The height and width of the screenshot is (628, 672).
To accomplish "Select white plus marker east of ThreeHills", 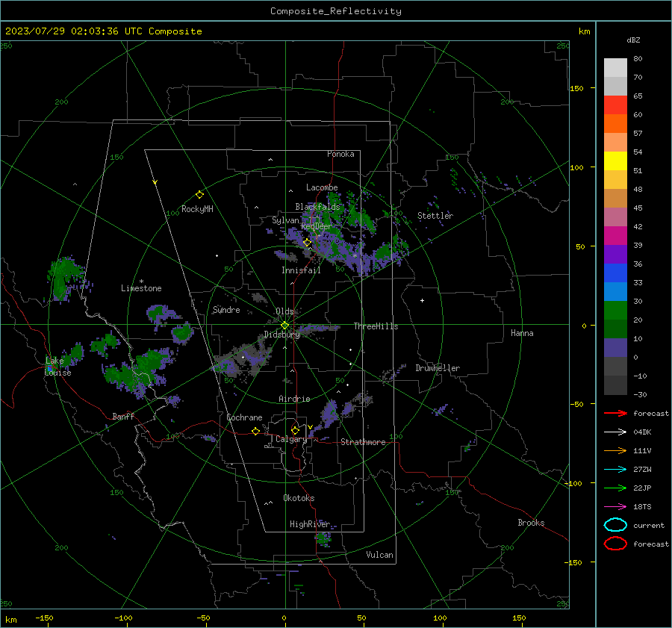I will [422, 300].
